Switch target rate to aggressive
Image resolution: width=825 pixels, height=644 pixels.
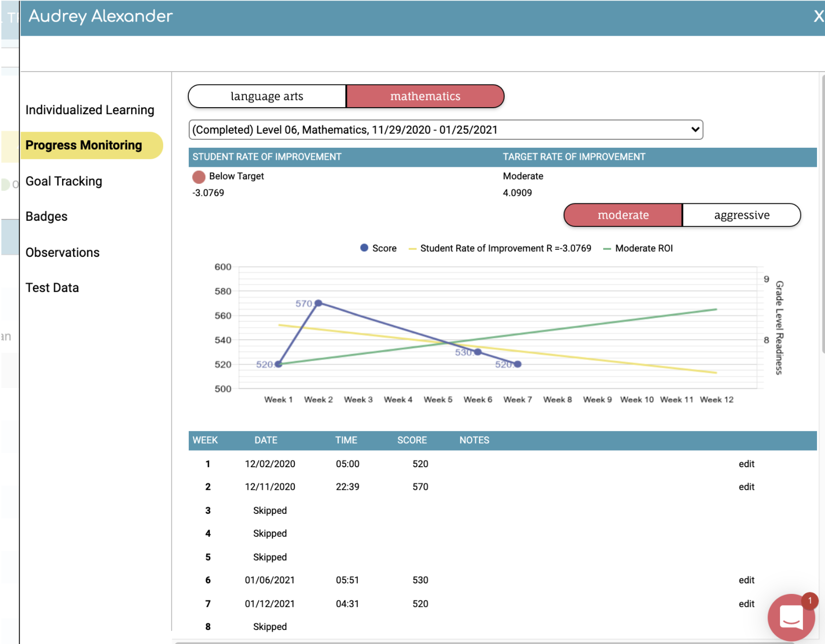click(x=741, y=215)
